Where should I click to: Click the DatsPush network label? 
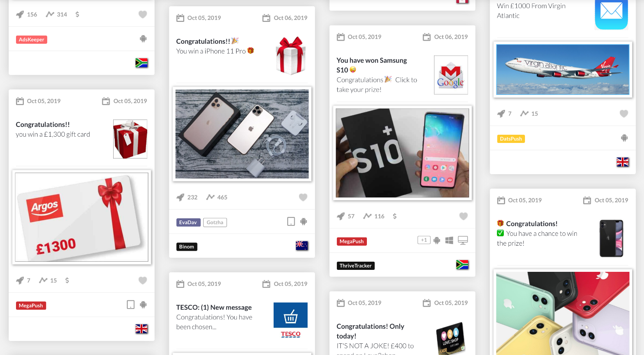pos(511,139)
